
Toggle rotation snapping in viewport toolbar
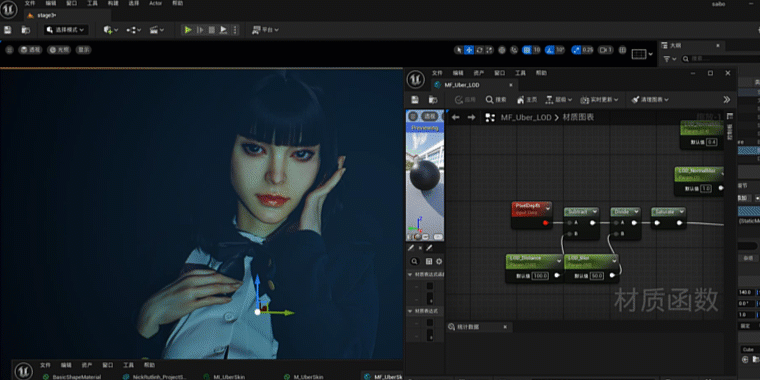coord(550,50)
